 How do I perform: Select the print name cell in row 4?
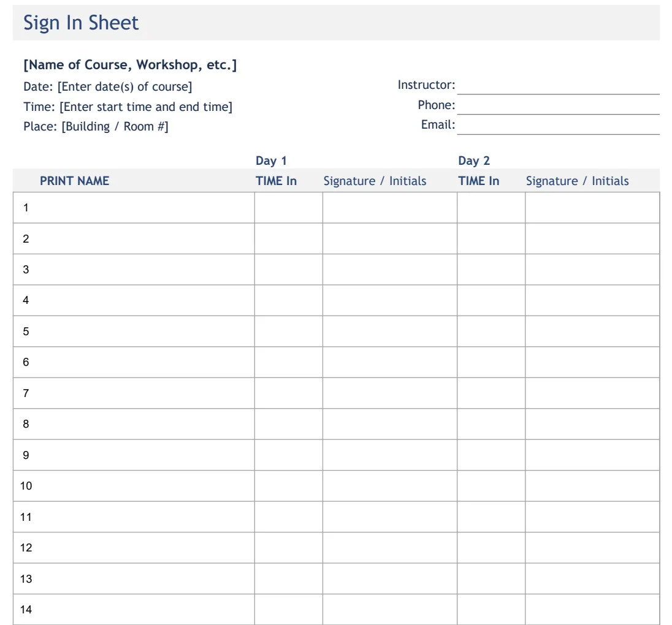coord(134,300)
